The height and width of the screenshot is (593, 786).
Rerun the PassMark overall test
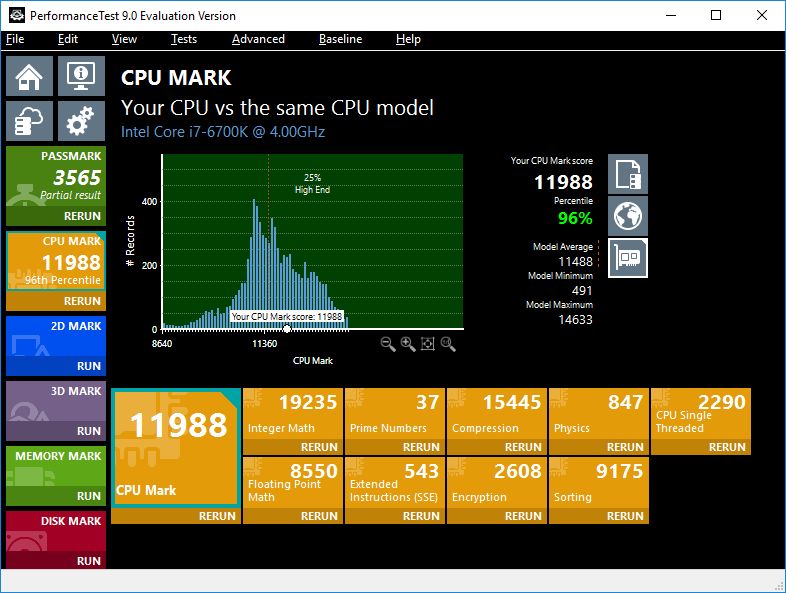coord(56,216)
